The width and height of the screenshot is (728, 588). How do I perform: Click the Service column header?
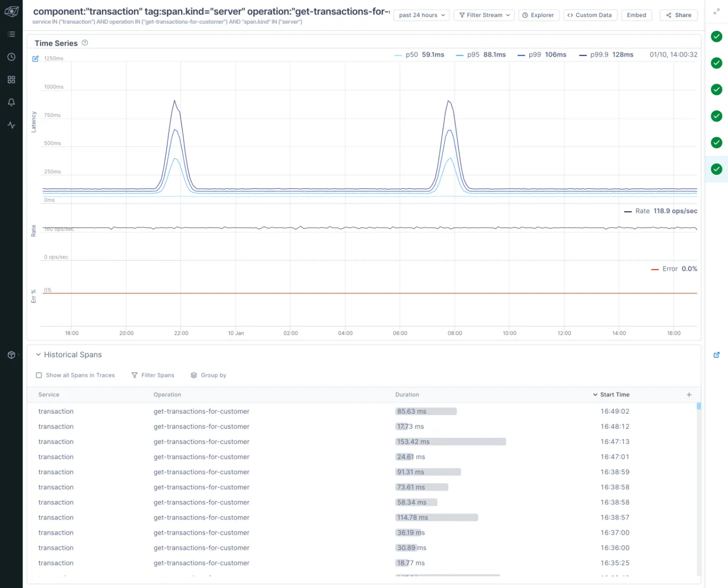49,395
